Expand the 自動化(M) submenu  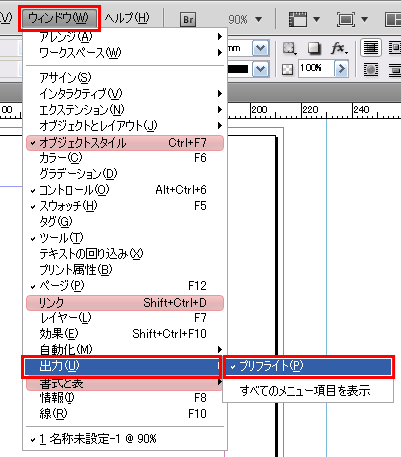click(x=125, y=349)
